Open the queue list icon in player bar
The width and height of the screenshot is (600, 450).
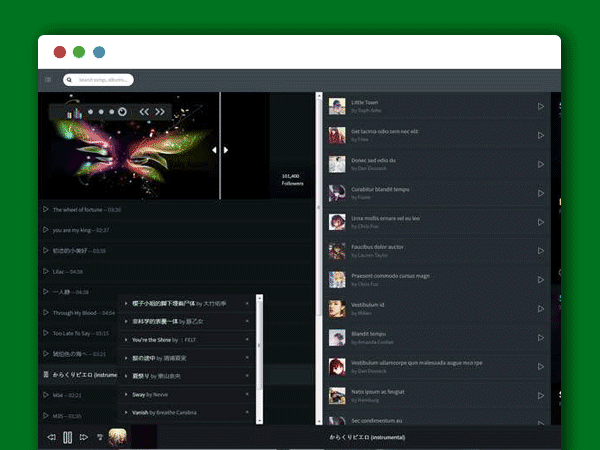point(100,437)
